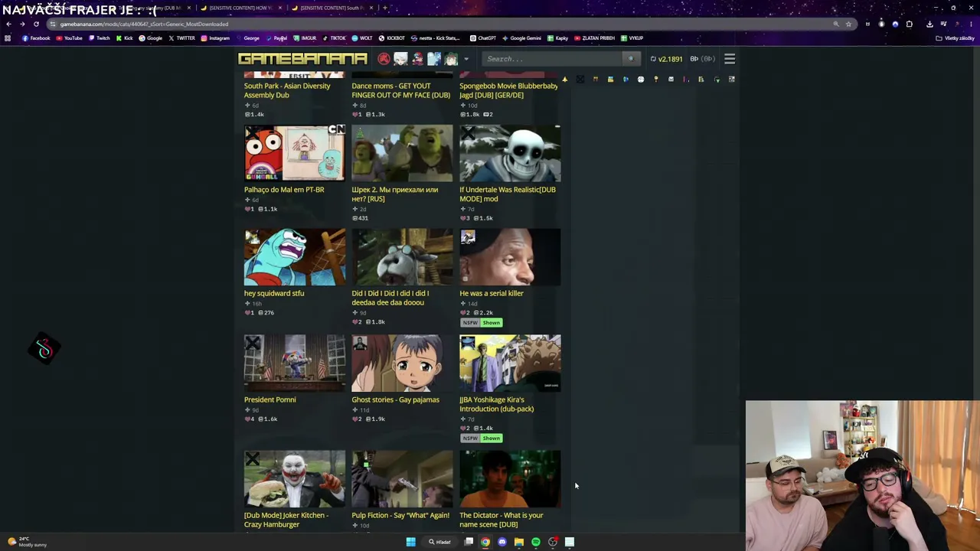Image resolution: width=980 pixels, height=551 pixels.
Task: Open the Instagram bookmark
Action: [215, 38]
